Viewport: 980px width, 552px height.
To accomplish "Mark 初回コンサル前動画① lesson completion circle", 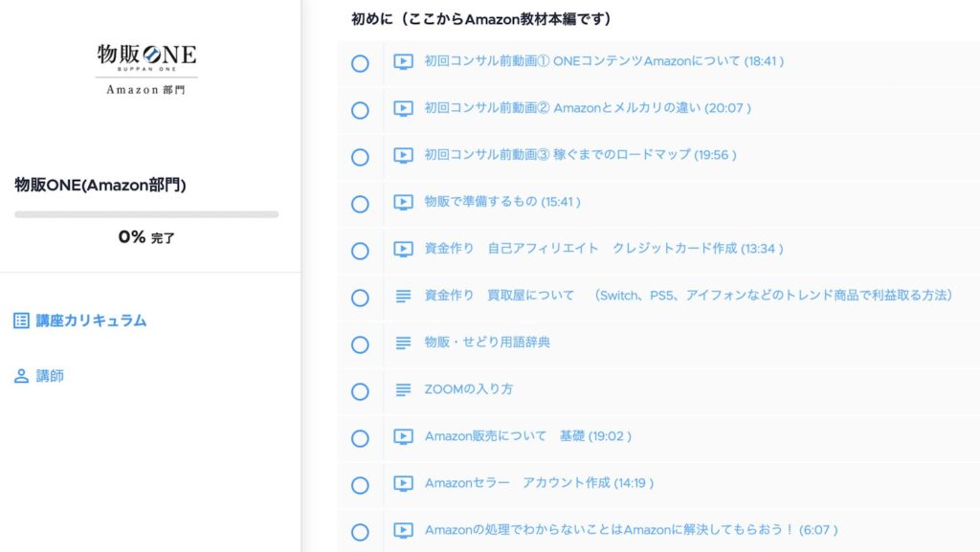I will pos(360,63).
